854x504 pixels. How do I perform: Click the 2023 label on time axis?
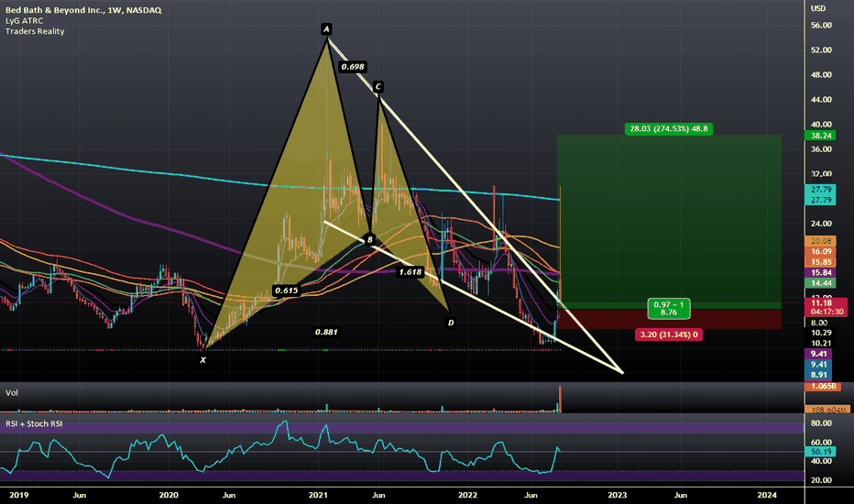pos(617,495)
